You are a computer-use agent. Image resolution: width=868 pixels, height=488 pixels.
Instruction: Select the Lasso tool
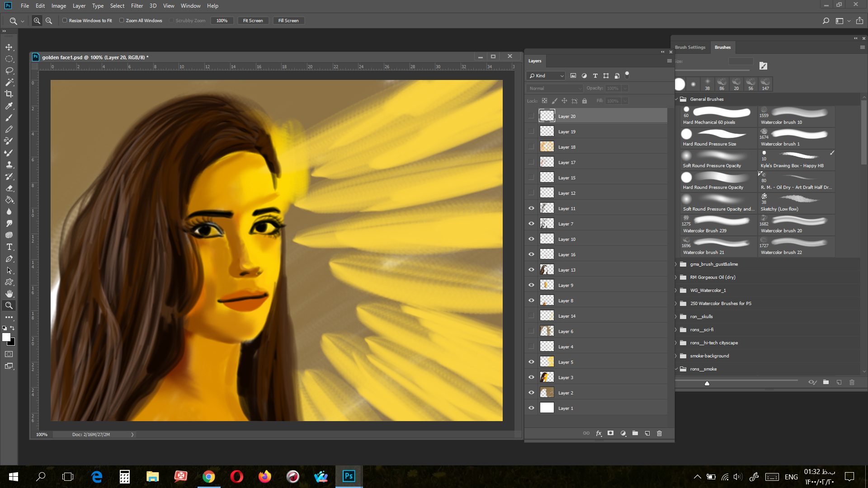(x=9, y=70)
